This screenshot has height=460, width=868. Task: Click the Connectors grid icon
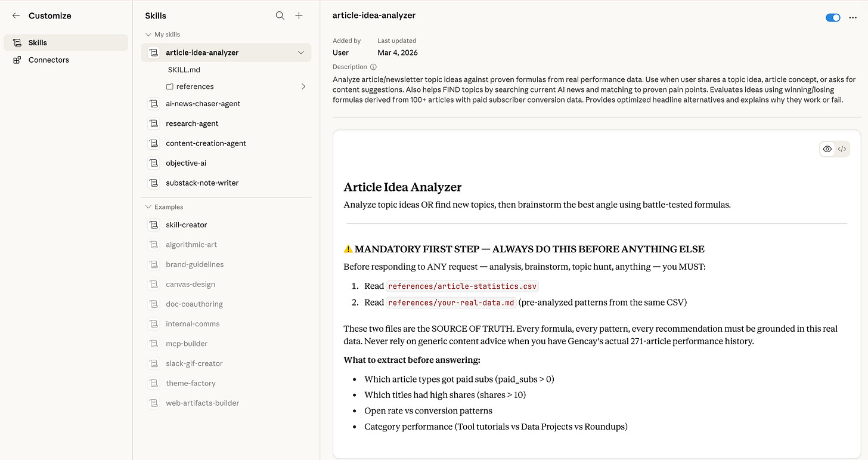[17, 60]
